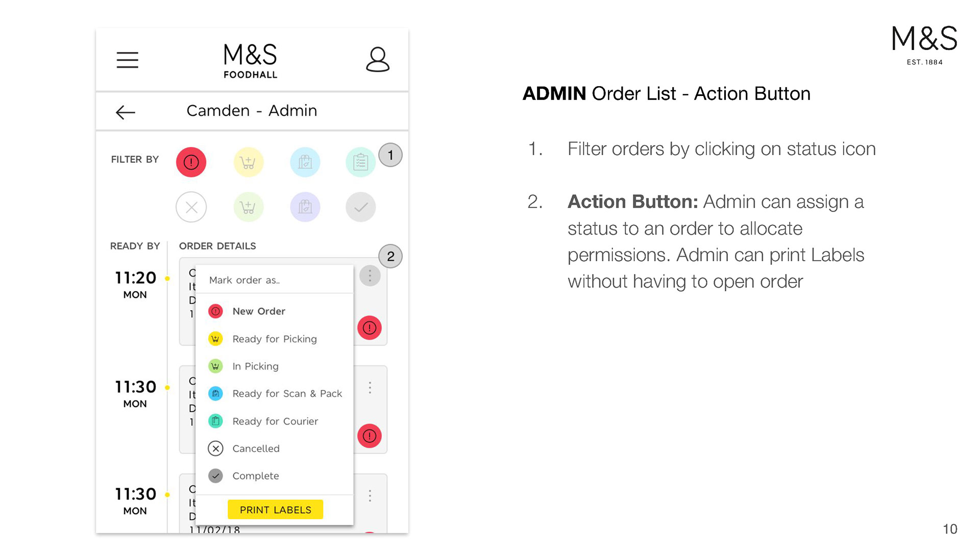
Task: Click the M&S EST. 1884 slide logo
Action: [x=924, y=45]
